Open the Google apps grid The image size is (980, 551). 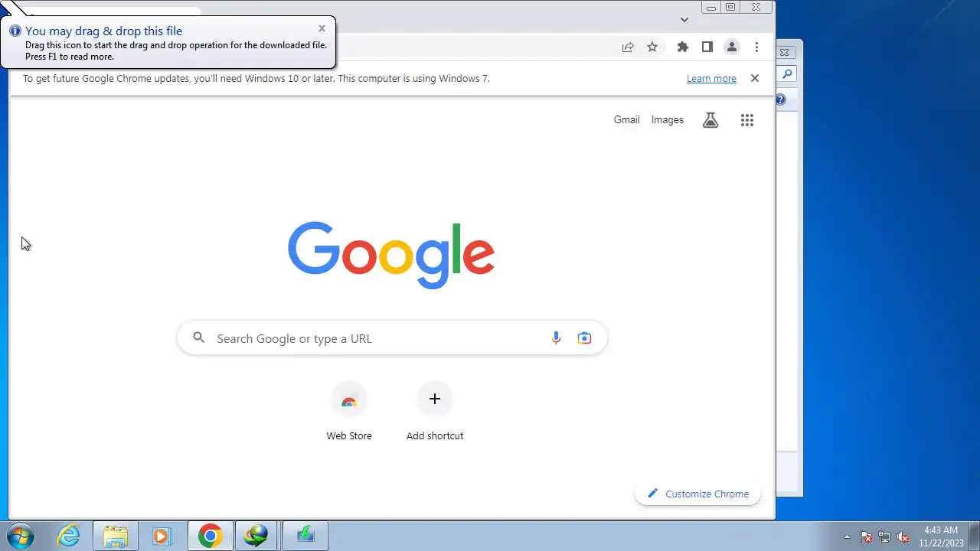coord(747,120)
